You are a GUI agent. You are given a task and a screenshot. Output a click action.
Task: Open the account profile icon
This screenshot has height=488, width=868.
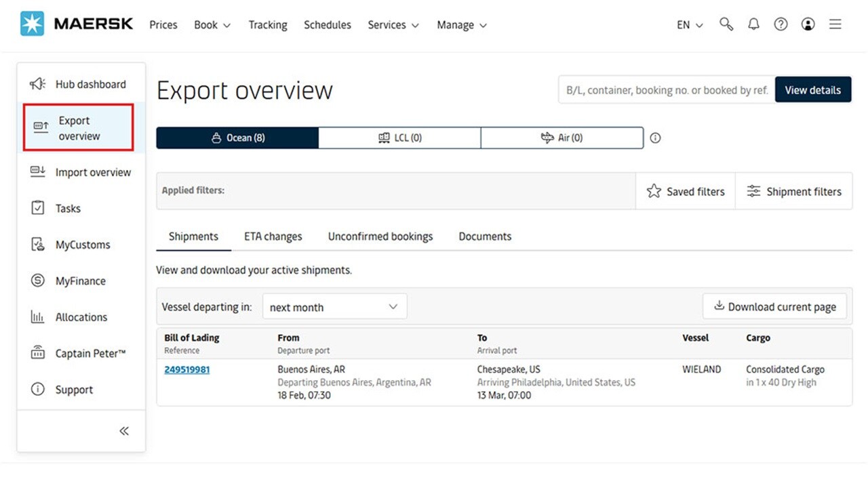click(x=808, y=24)
